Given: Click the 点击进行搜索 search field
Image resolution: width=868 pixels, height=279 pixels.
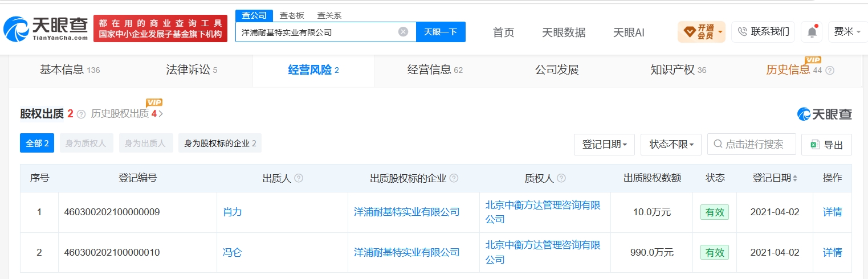Looking at the screenshot, I should pyautogui.click(x=751, y=144).
